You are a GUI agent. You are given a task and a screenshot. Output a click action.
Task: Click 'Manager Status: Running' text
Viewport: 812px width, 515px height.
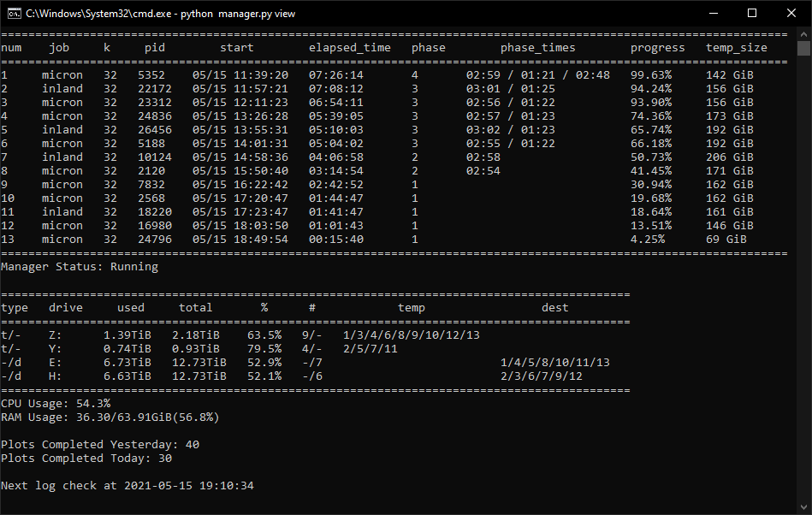click(80, 267)
